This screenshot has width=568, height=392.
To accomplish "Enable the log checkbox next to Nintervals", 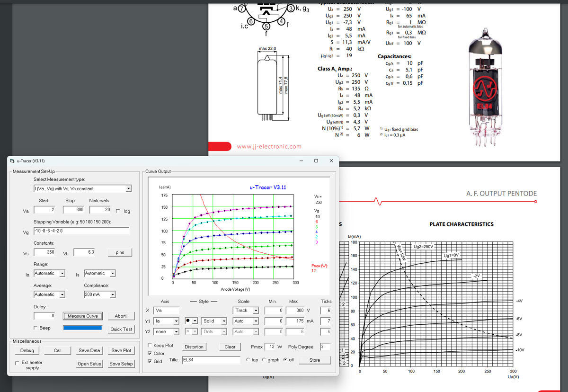I will [x=118, y=211].
